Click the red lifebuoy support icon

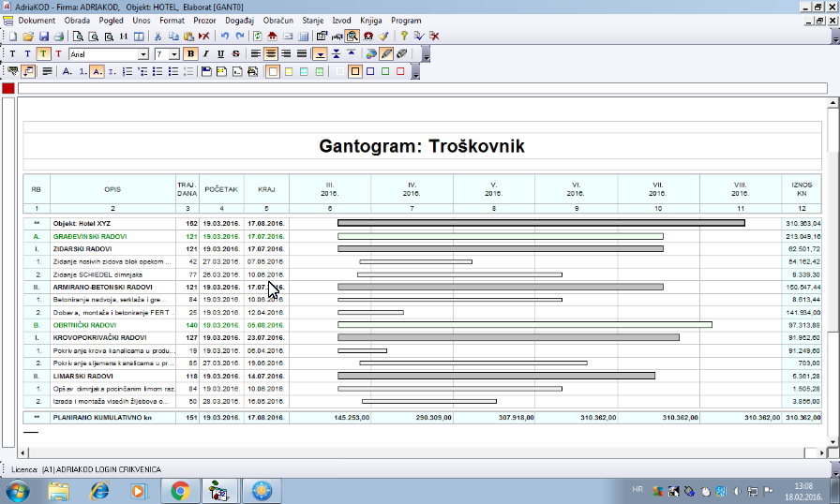pos(368,37)
